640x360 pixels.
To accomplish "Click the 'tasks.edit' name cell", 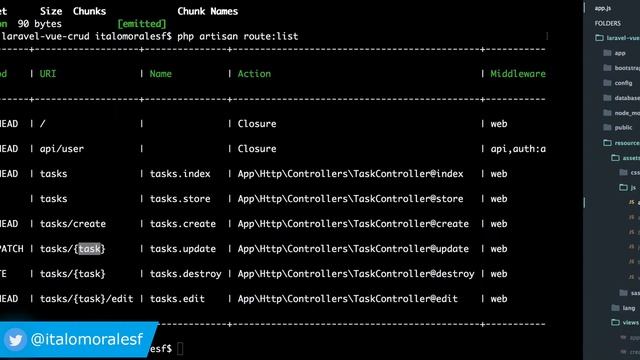I will click(x=177, y=299).
